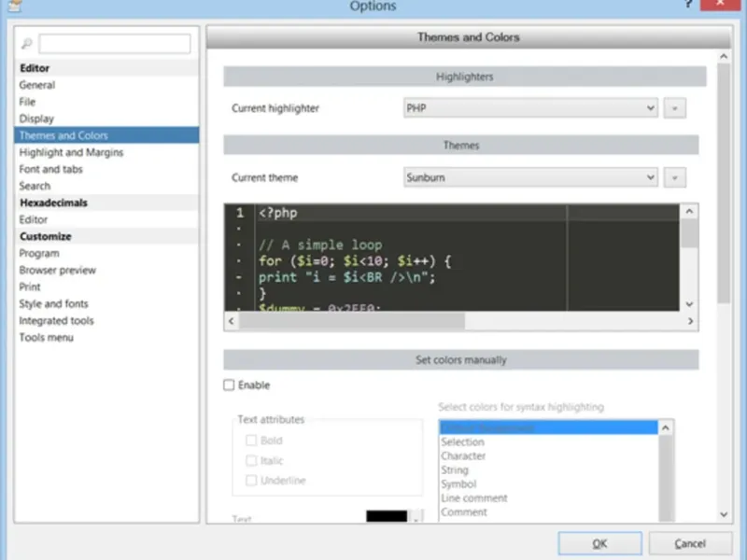Screen dimensions: 747x560
Task: Toggle the Italic text attribute checkbox
Action: click(x=251, y=460)
